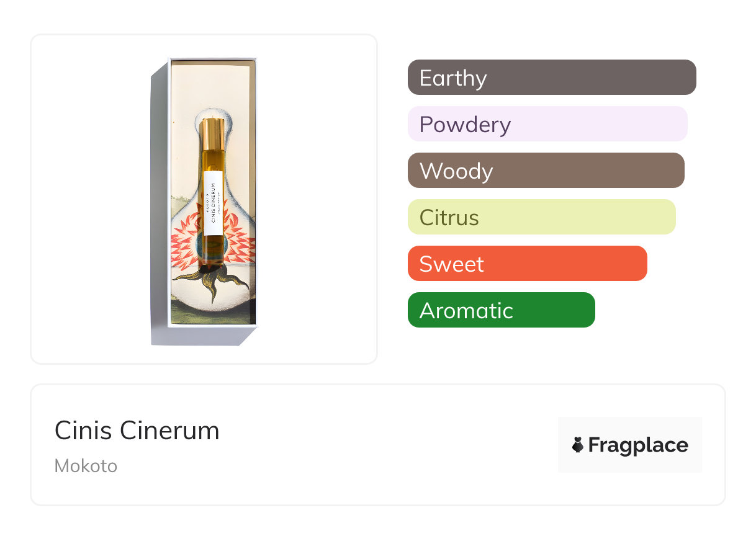Click the word "Aromatic" label text
The image size is (756, 536).
pyautogui.click(x=466, y=311)
